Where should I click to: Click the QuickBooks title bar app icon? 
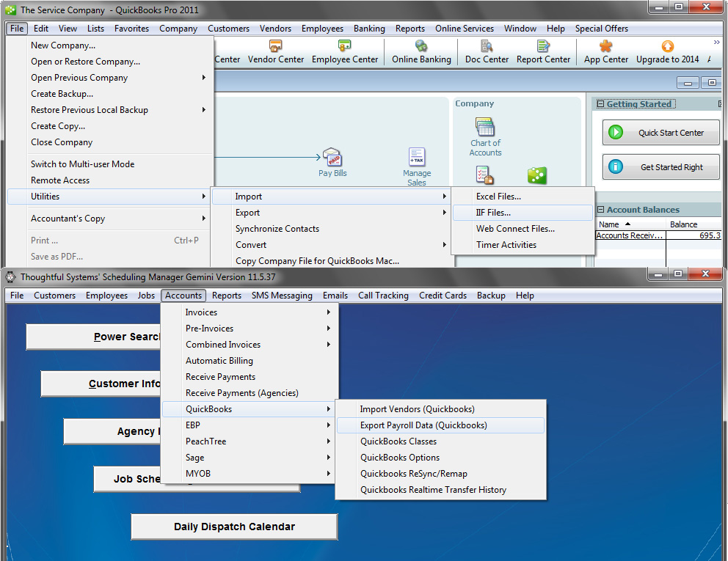click(10, 10)
